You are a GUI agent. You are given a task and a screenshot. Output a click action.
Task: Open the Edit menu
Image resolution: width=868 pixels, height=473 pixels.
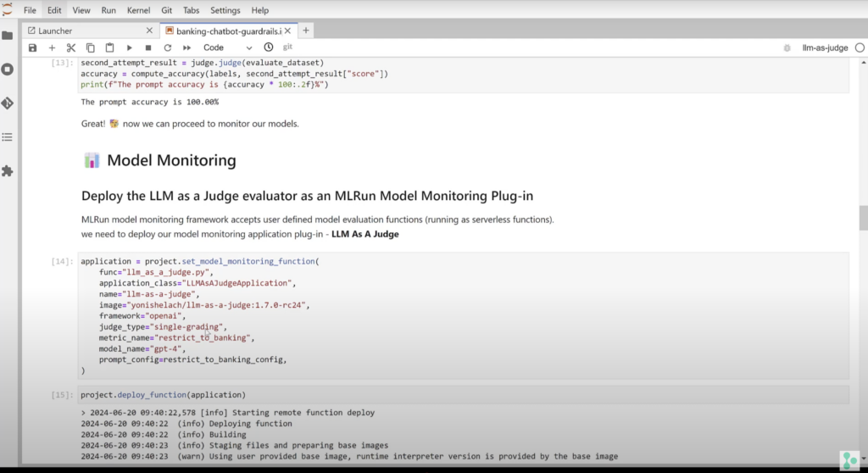coord(54,10)
